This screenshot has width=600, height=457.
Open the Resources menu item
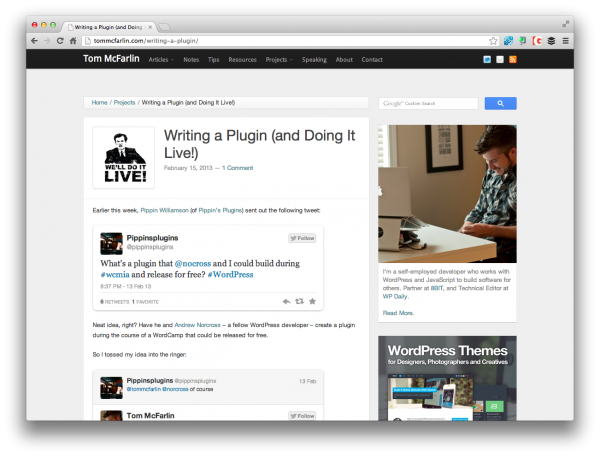242,60
